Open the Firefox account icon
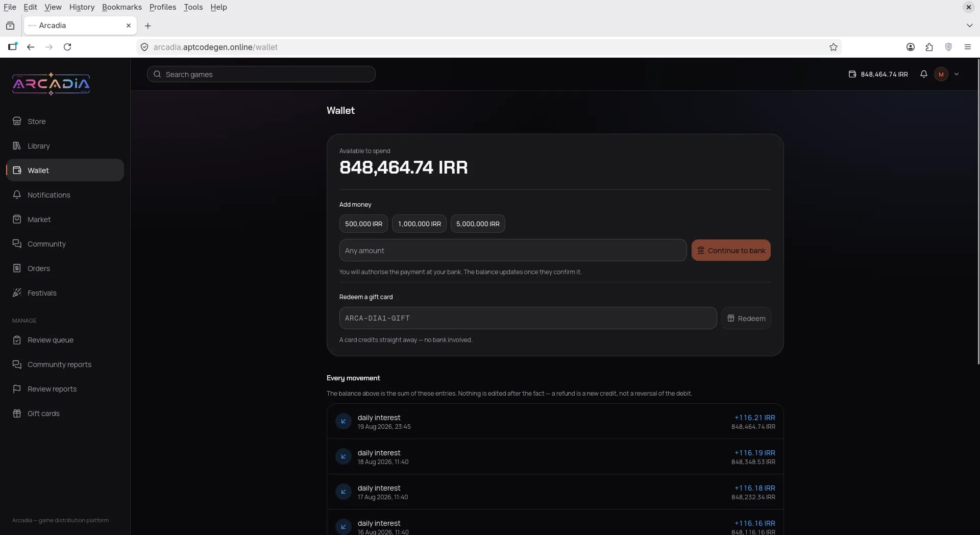Screen dimensions: 980x535 click(x=910, y=47)
